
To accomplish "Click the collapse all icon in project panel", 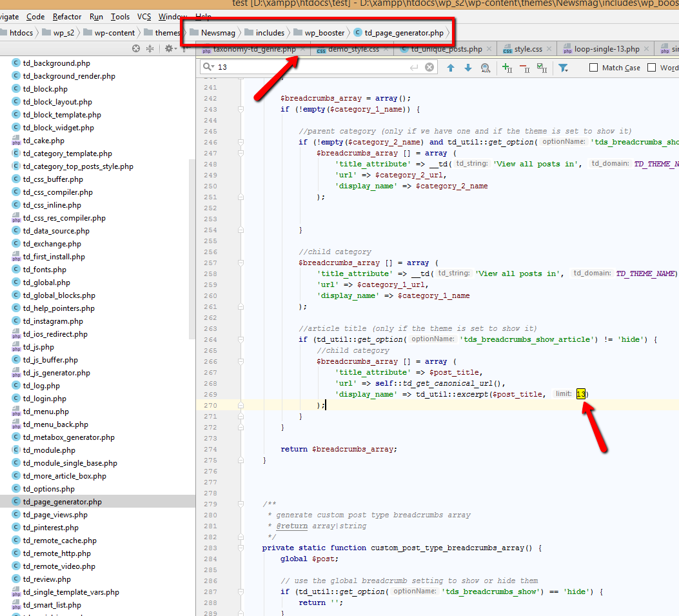I will [x=150, y=48].
